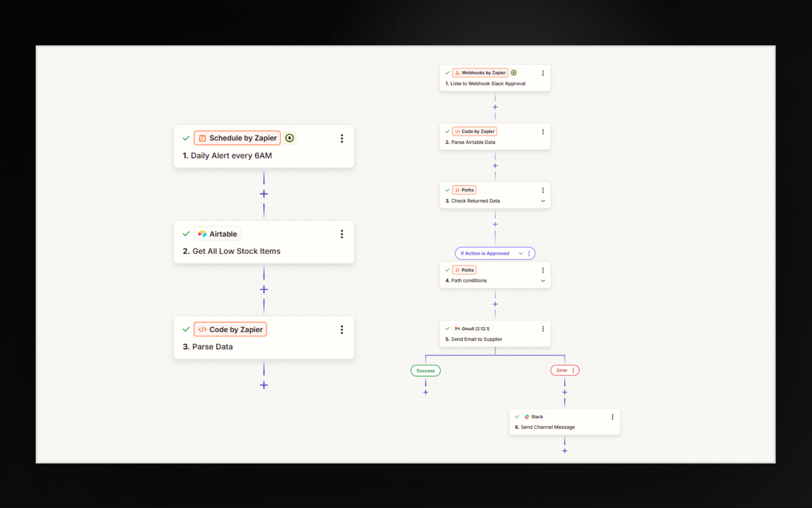
Task: Open dropdown on If Action is Approved
Action: pos(521,253)
